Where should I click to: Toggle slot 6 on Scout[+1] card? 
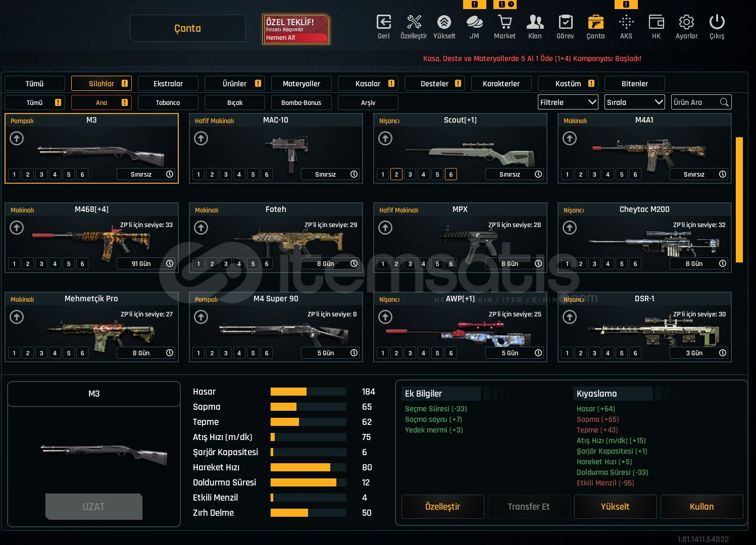451,175
